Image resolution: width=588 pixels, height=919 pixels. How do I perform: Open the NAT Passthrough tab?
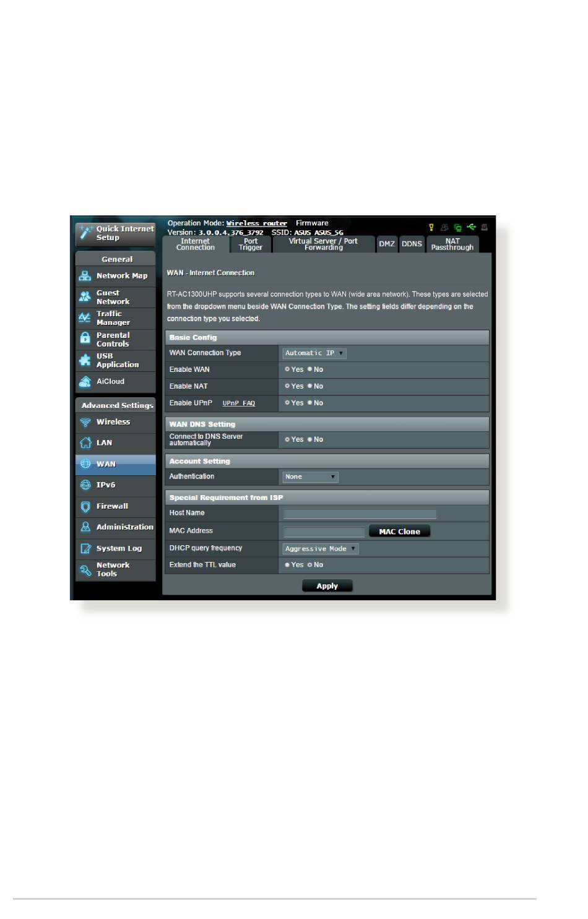tap(452, 244)
